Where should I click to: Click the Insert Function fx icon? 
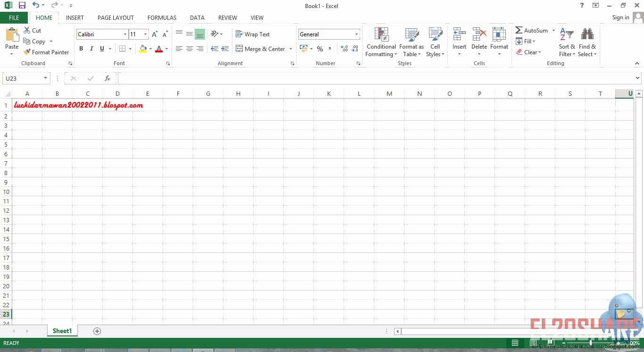[x=107, y=78]
